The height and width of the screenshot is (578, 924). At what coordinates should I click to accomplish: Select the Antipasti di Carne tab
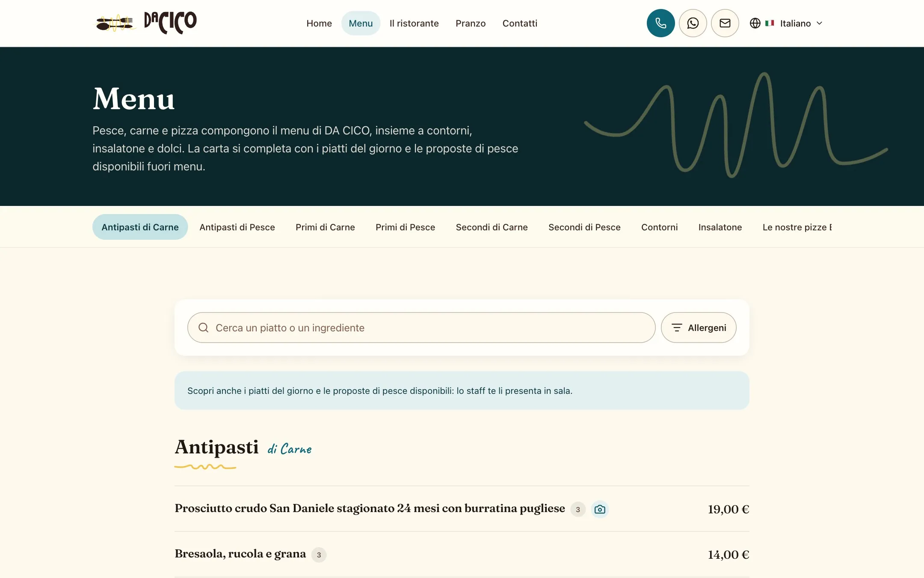[140, 227]
